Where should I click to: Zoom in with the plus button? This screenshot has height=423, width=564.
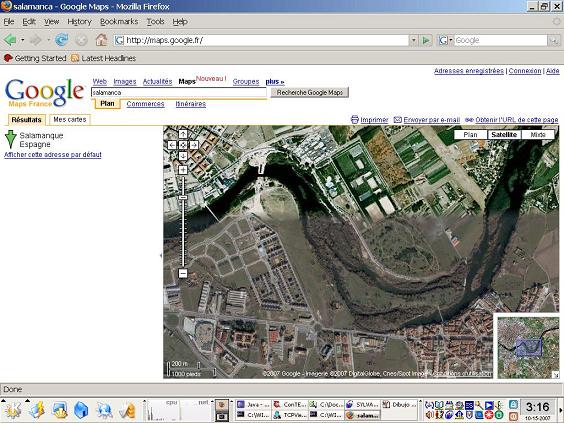click(183, 170)
